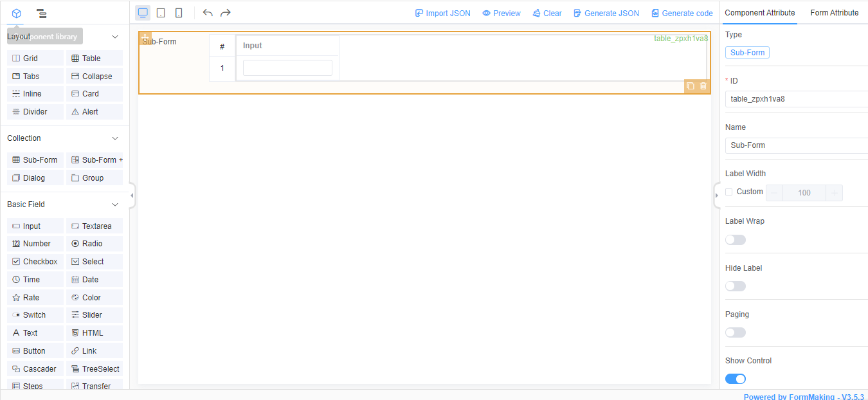
Task: Add a Button component
Action: [35, 351]
